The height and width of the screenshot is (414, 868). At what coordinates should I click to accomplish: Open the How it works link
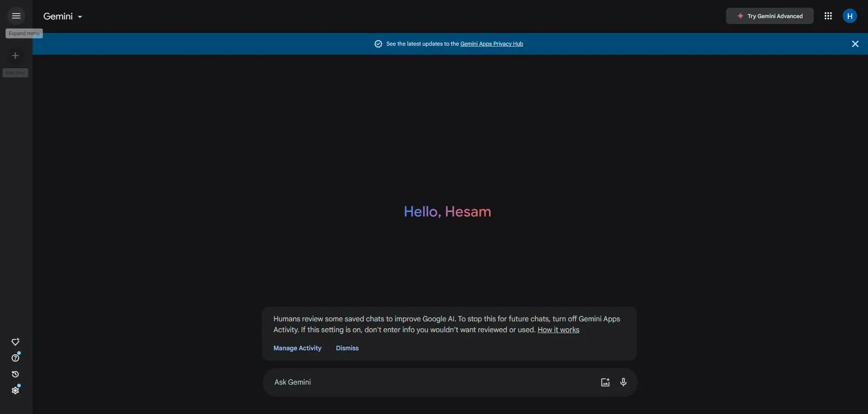[x=558, y=330]
